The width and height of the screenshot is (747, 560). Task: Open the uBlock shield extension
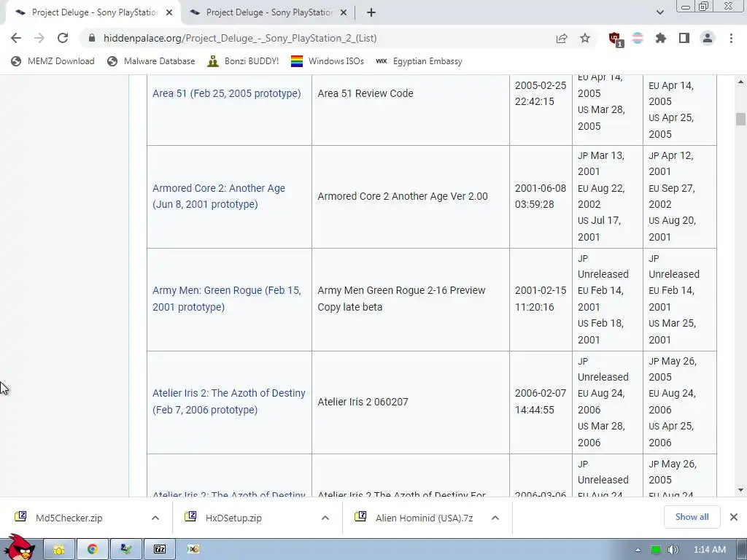pyautogui.click(x=616, y=39)
